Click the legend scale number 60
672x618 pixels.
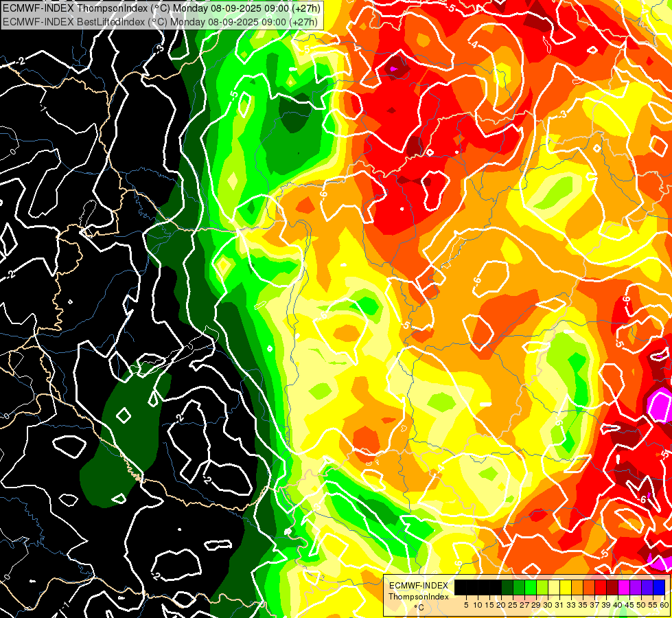pyautogui.click(x=664, y=605)
